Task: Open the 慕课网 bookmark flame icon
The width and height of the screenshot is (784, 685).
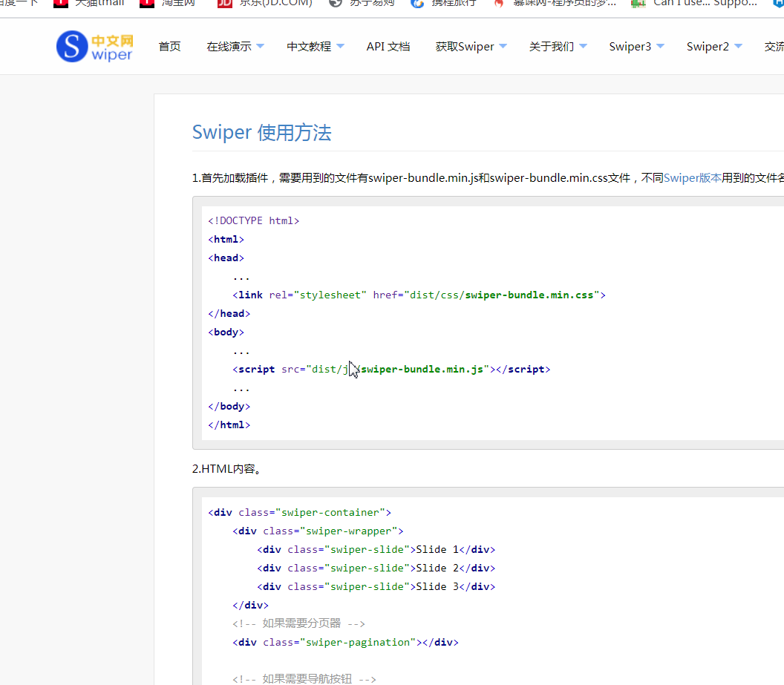Action: (498, 4)
